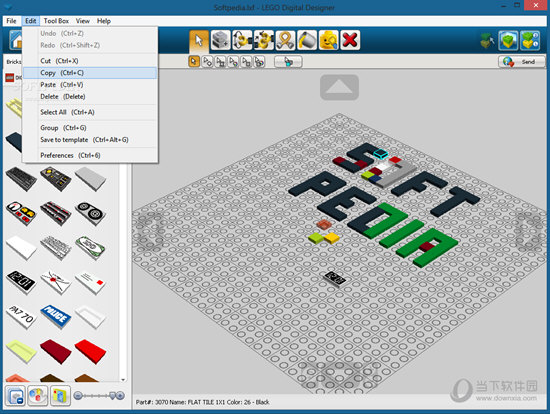The width and height of the screenshot is (550, 414).
Task: Choose color and shape selection sub-tool
Action: (259, 62)
